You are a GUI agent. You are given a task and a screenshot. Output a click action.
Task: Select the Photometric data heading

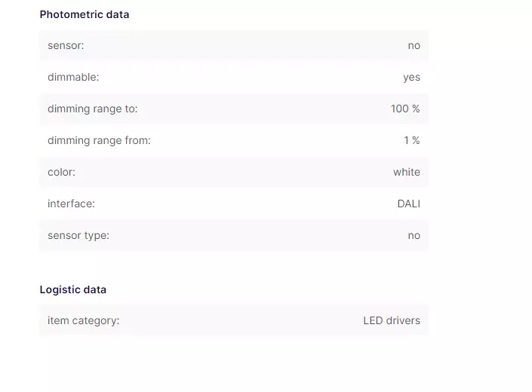click(85, 14)
